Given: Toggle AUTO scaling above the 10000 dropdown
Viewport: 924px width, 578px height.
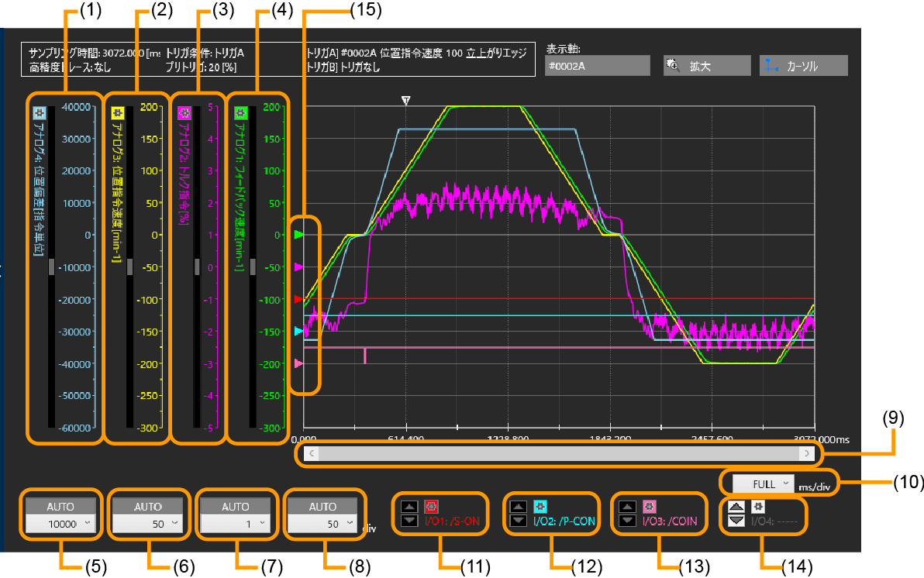Looking at the screenshot, I should pos(60,506).
